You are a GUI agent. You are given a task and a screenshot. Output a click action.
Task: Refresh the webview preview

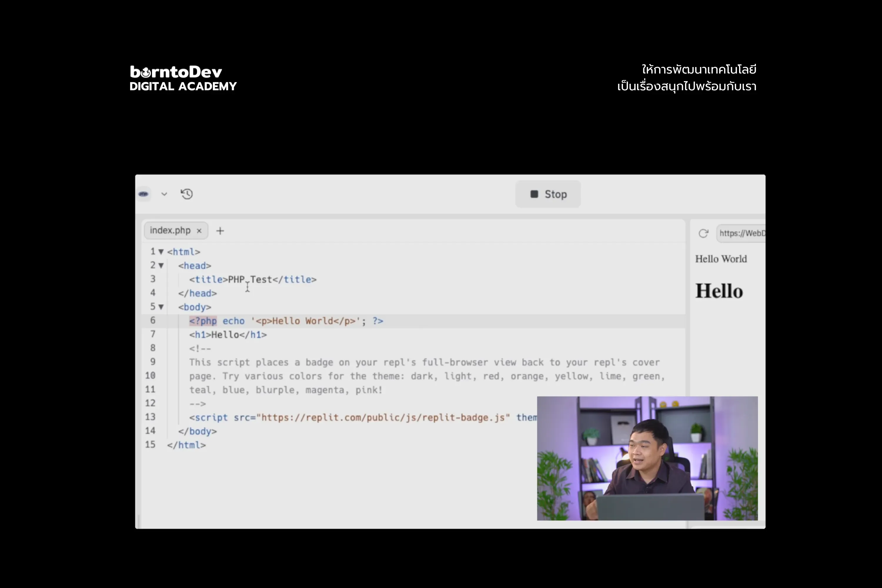703,233
